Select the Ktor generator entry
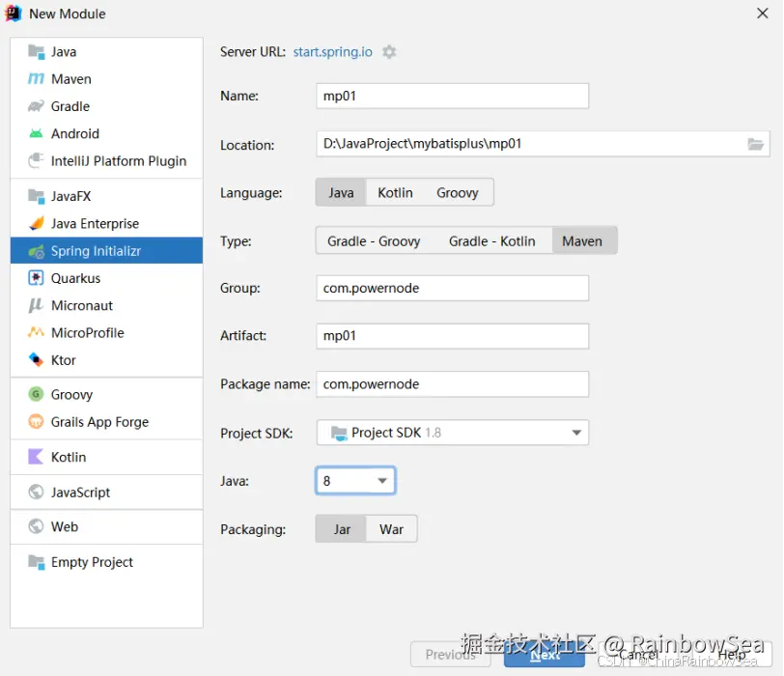The image size is (784, 676). click(x=106, y=360)
